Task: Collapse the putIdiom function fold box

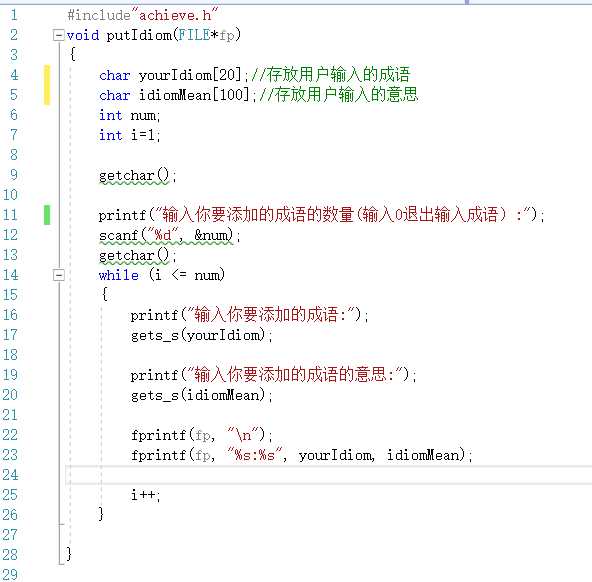Action: click(59, 35)
